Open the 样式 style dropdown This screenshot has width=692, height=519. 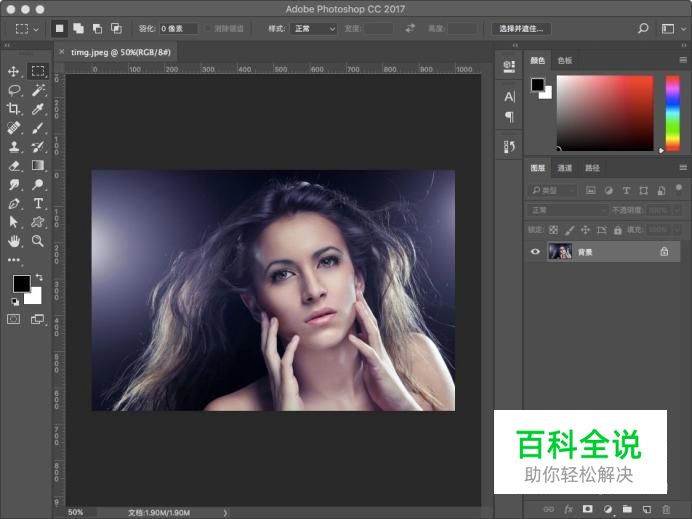[x=313, y=29]
